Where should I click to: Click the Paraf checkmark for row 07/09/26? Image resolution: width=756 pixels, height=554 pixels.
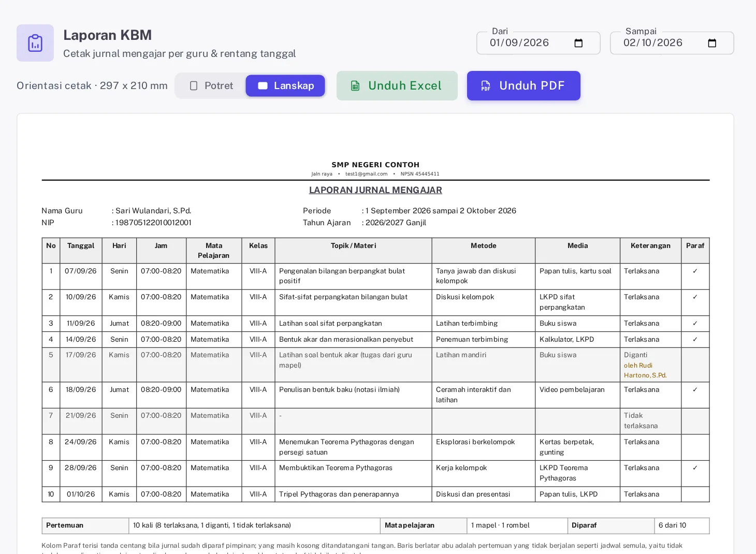pos(695,271)
